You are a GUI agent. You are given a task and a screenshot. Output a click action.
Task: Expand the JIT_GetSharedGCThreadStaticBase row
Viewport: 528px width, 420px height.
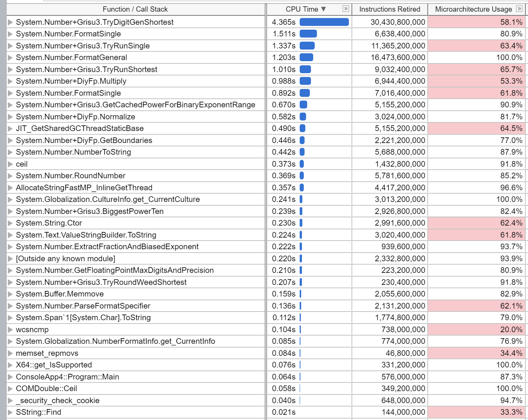pos(9,128)
